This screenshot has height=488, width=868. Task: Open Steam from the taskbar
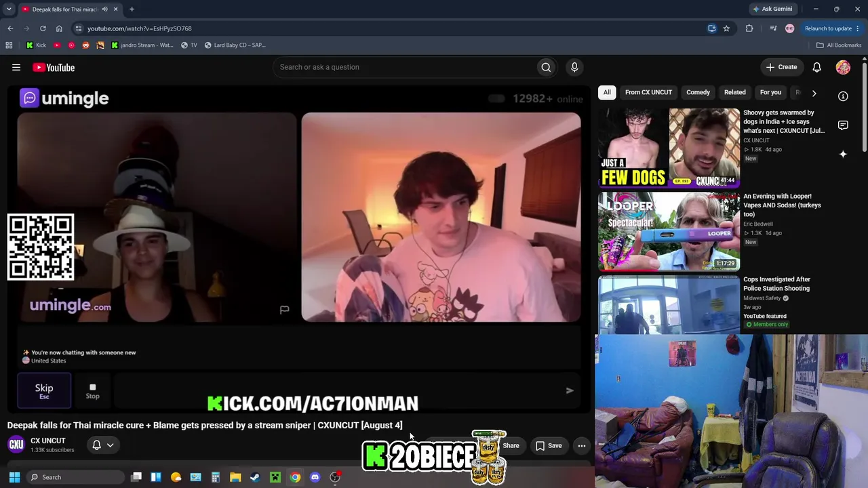[x=255, y=477]
